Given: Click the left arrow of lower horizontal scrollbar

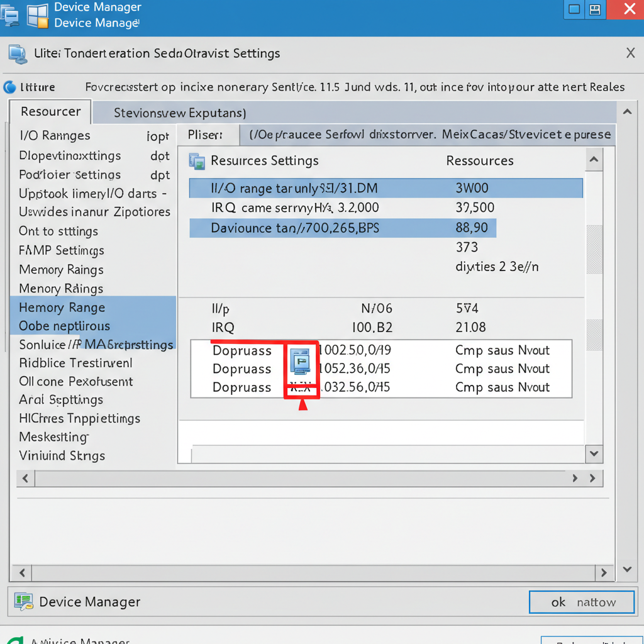Looking at the screenshot, I should (x=22, y=572).
